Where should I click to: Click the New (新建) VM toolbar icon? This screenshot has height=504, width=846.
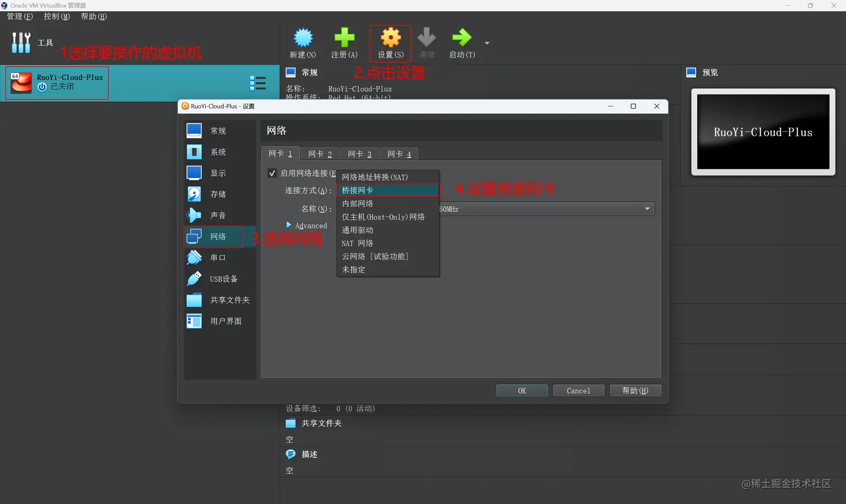tap(303, 37)
